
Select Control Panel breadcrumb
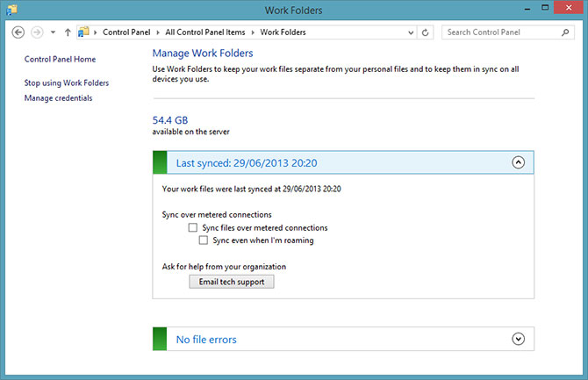tap(126, 32)
